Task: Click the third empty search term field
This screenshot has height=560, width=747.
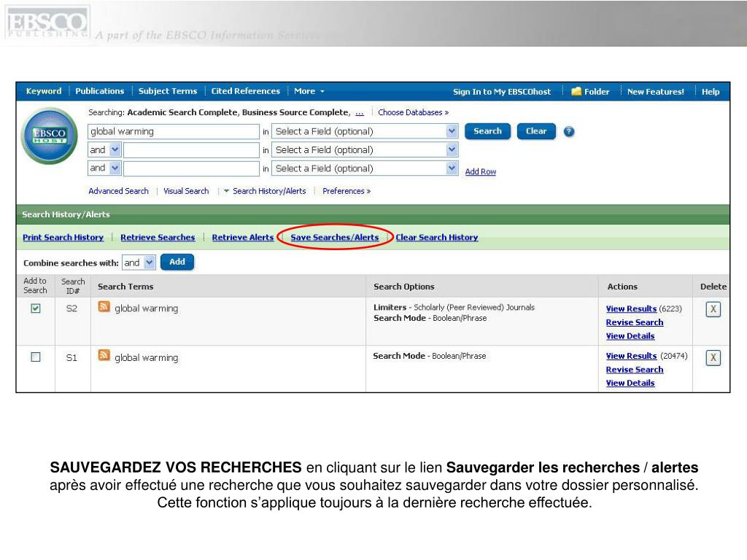Action: (x=191, y=168)
